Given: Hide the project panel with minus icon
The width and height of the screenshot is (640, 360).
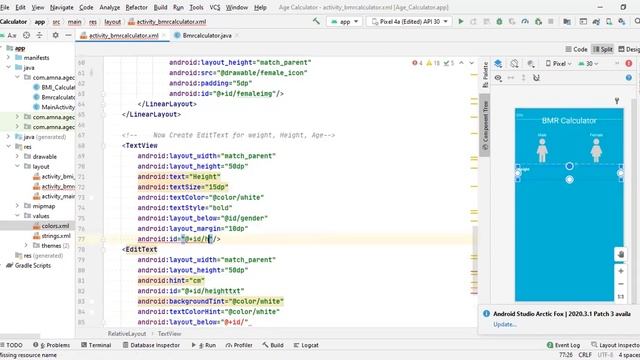Looking at the screenshot, I should coord(68,36).
